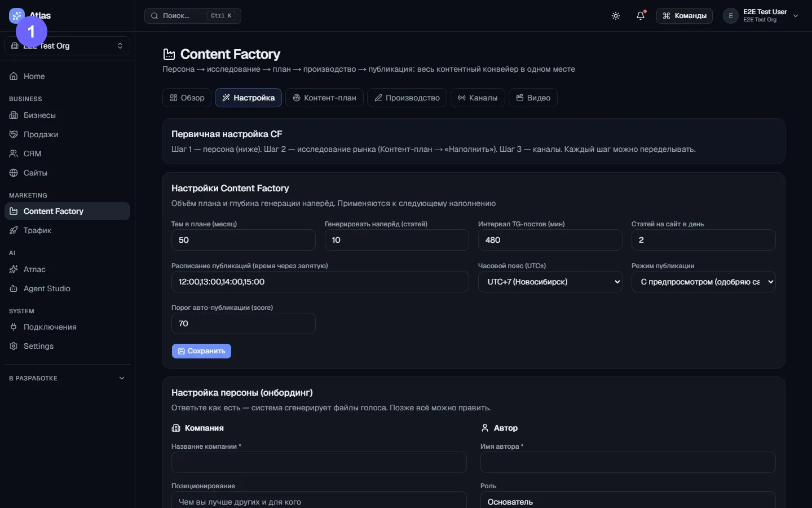Open the Часовой пояс timezone dropdown
Screen dimensions: 812x508
point(550,282)
